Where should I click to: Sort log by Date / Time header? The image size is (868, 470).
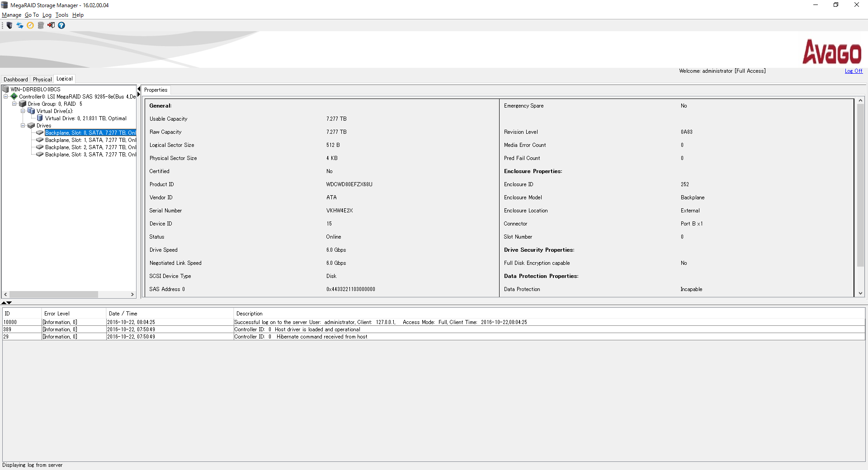click(x=170, y=313)
